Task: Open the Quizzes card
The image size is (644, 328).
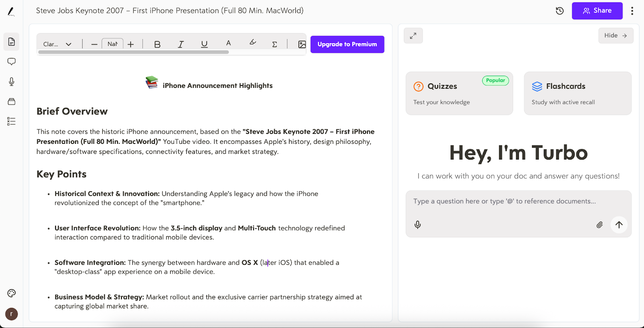Action: (459, 93)
